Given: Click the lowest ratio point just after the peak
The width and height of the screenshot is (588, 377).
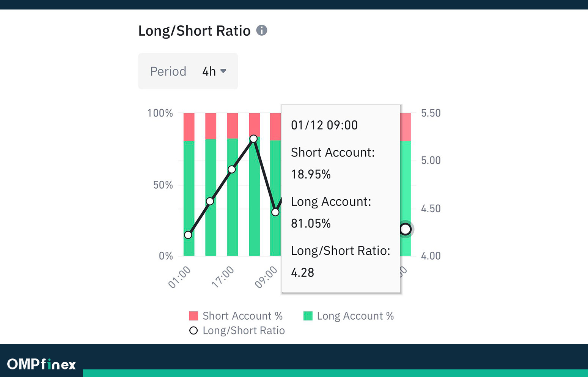Looking at the screenshot, I should click(275, 212).
